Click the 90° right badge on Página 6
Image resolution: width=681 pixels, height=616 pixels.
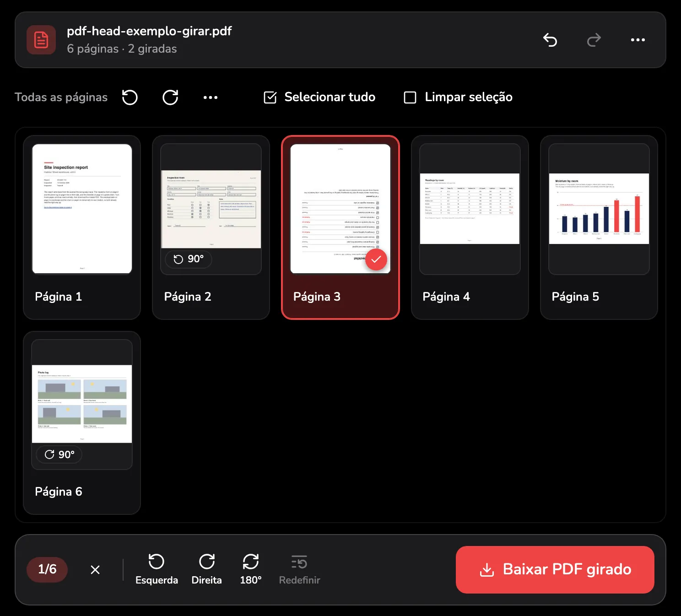point(59,454)
